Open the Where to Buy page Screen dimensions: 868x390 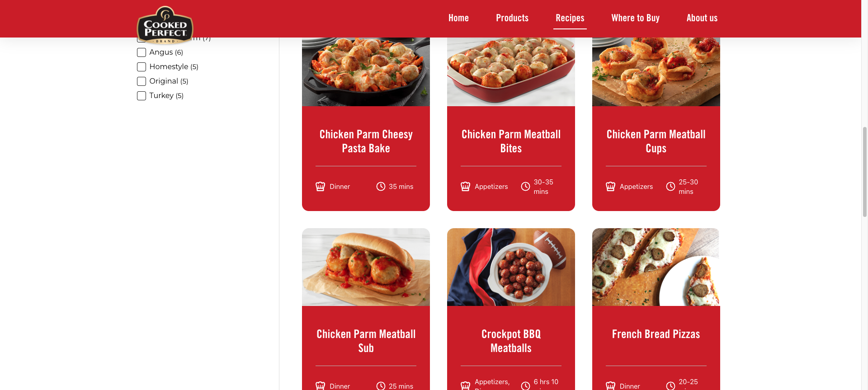pyautogui.click(x=635, y=18)
